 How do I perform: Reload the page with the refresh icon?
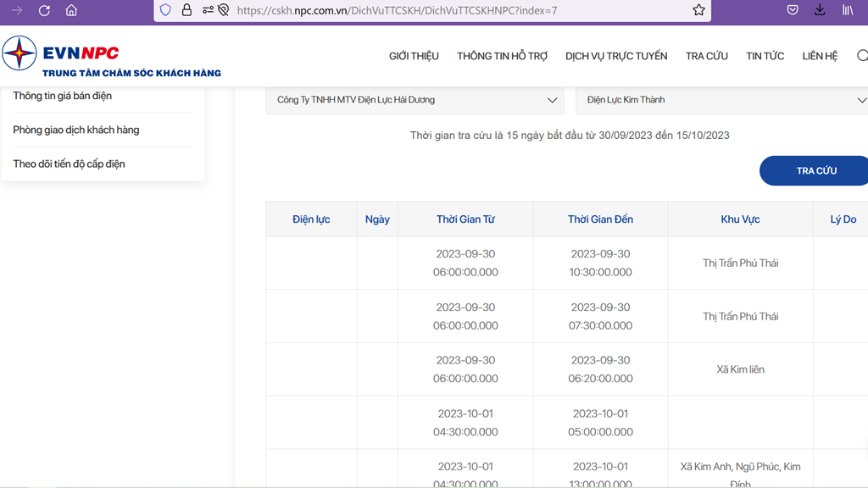coord(44,10)
